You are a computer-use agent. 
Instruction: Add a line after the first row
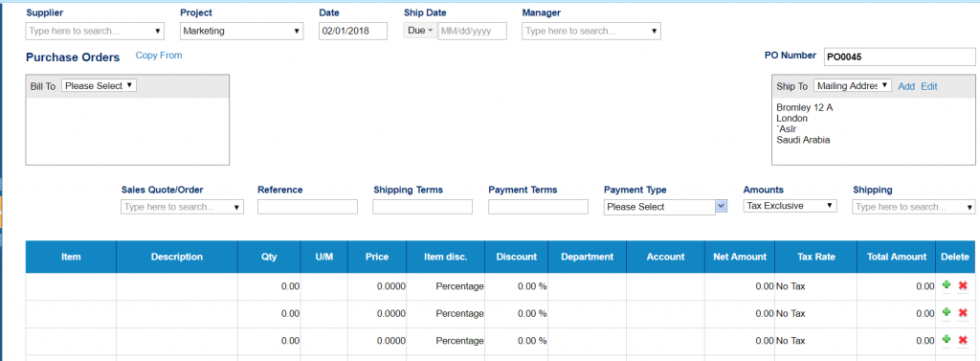[x=947, y=285]
